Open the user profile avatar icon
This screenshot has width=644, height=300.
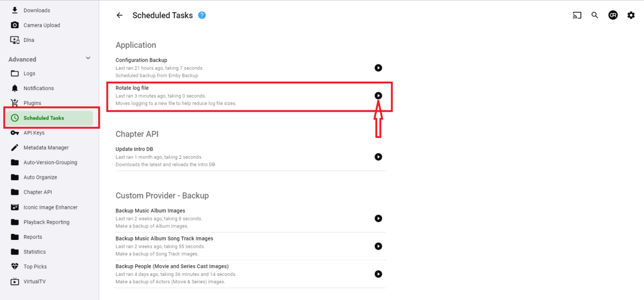pos(613,15)
